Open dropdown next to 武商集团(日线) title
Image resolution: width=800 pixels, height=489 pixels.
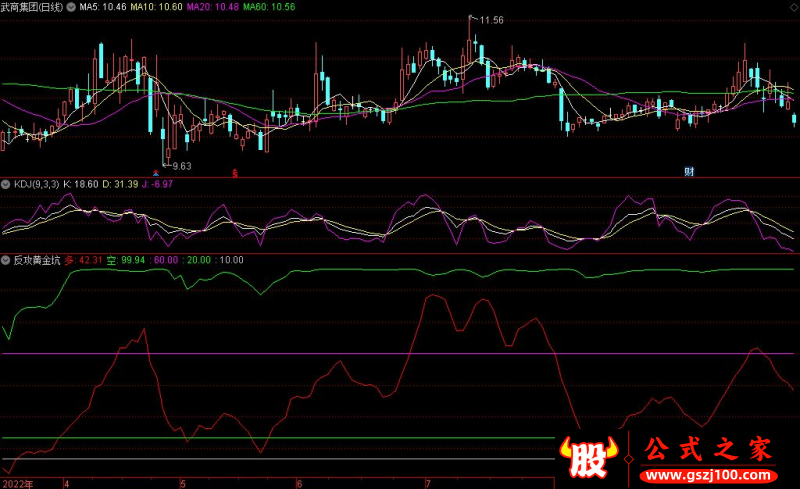[x=71, y=7]
